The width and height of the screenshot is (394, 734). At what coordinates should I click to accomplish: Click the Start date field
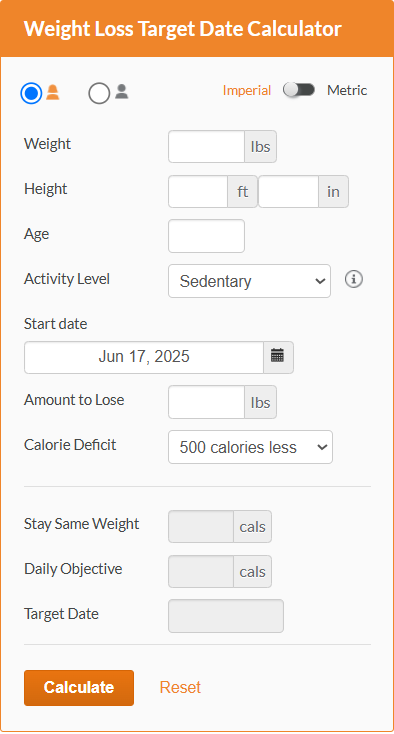point(144,357)
